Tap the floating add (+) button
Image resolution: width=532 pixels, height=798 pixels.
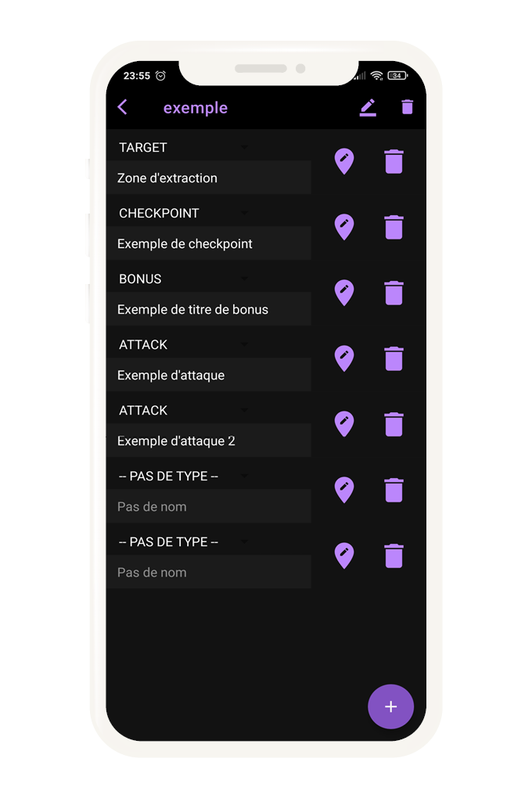click(390, 706)
